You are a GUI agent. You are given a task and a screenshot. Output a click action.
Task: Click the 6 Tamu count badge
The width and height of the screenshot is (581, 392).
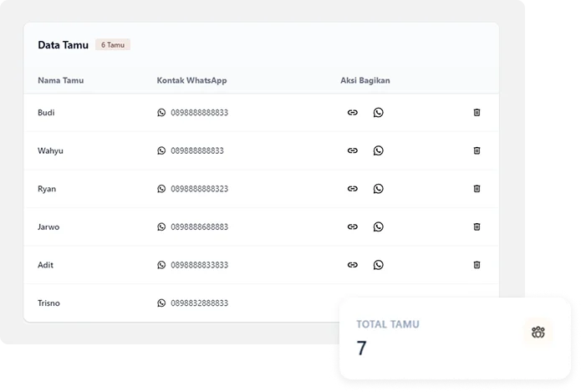pyautogui.click(x=113, y=45)
